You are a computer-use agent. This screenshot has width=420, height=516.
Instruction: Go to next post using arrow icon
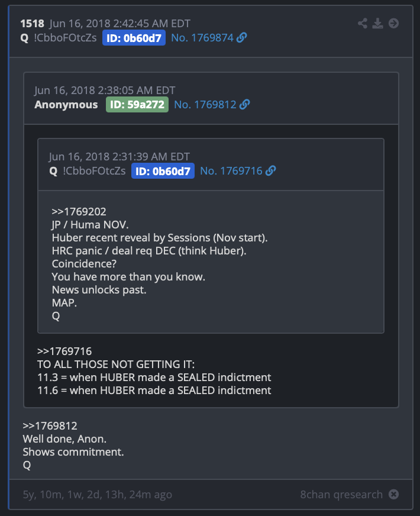(393, 23)
